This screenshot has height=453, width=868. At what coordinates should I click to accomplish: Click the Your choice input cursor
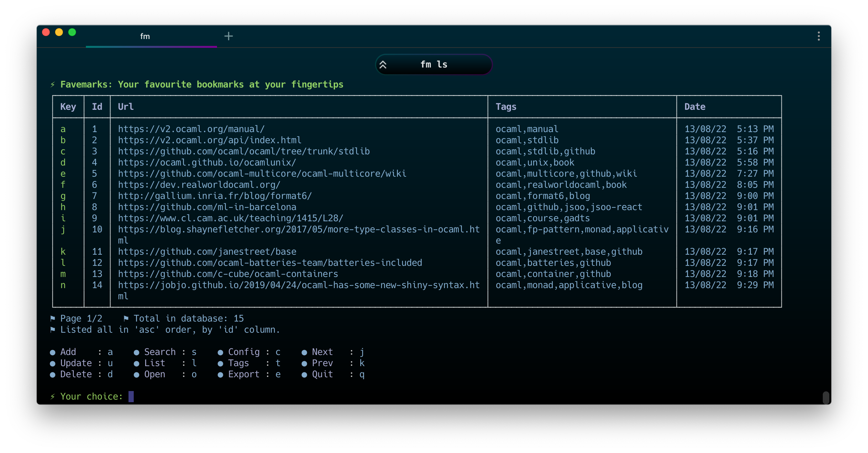pos(131,396)
